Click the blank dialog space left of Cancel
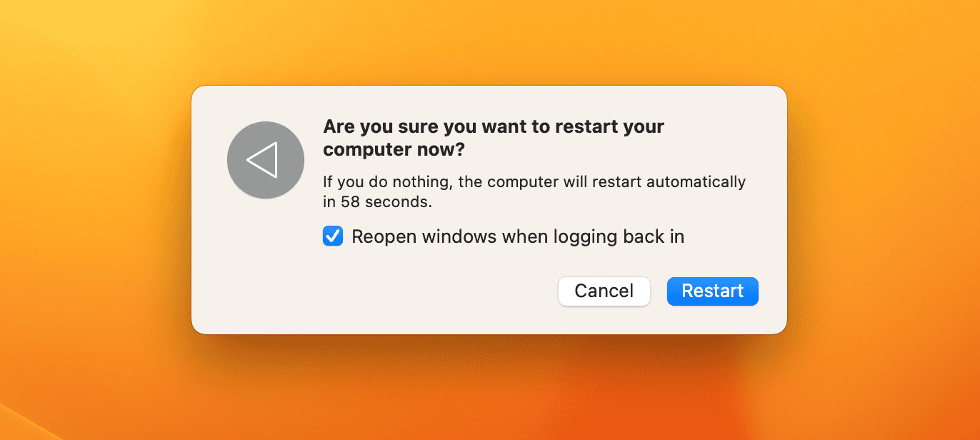The width and height of the screenshot is (980, 440). point(429,291)
